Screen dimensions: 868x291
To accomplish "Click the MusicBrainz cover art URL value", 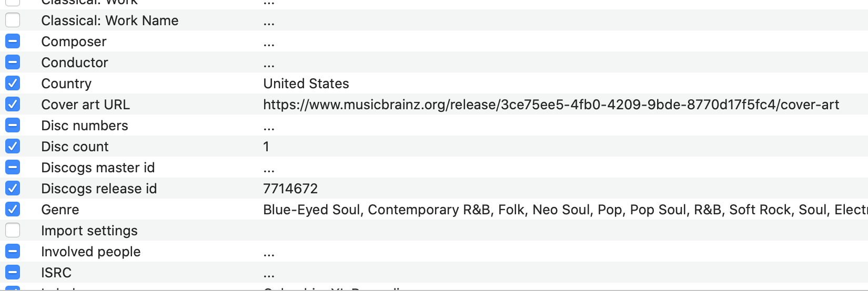I will pos(551,105).
